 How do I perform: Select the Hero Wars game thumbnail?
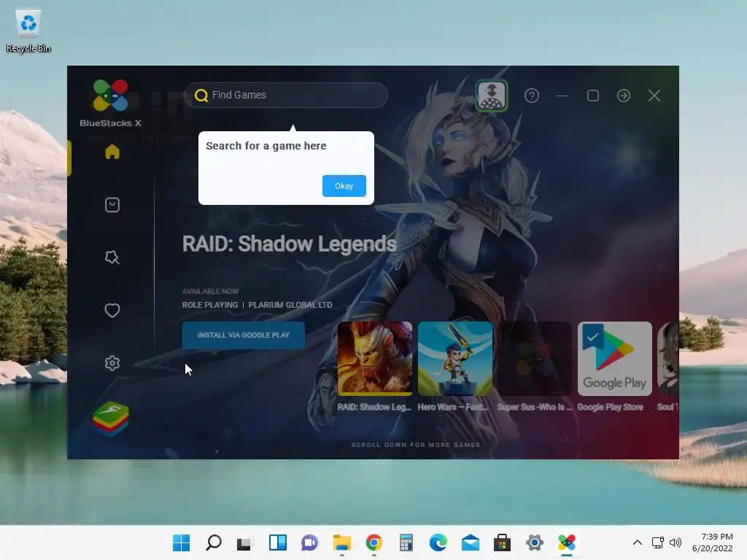[x=455, y=359]
